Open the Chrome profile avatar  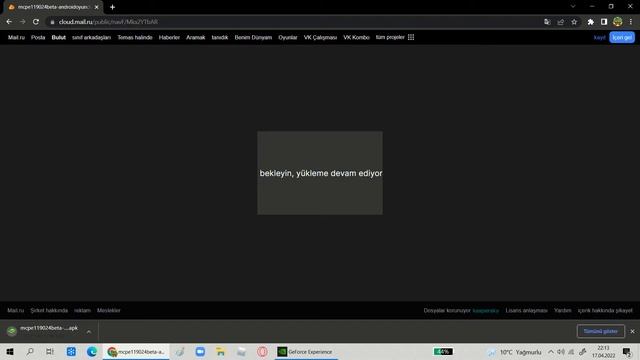(x=618, y=22)
